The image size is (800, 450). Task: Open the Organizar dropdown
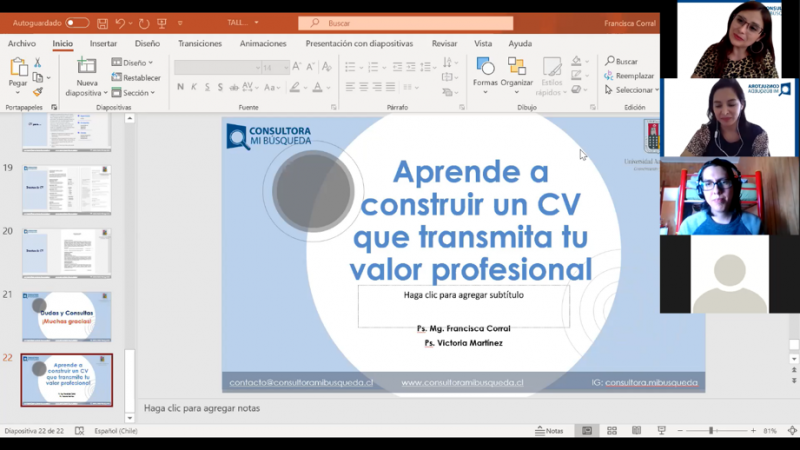516,76
